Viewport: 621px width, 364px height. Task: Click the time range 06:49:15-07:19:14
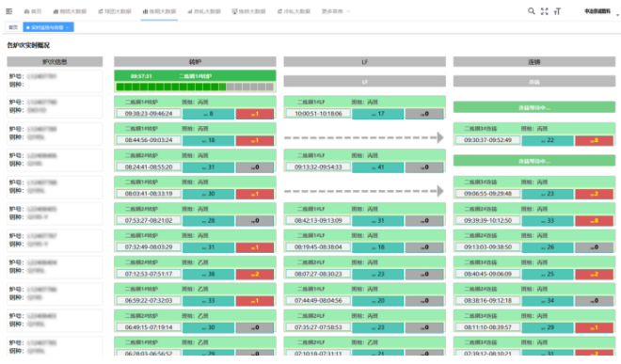149,327
